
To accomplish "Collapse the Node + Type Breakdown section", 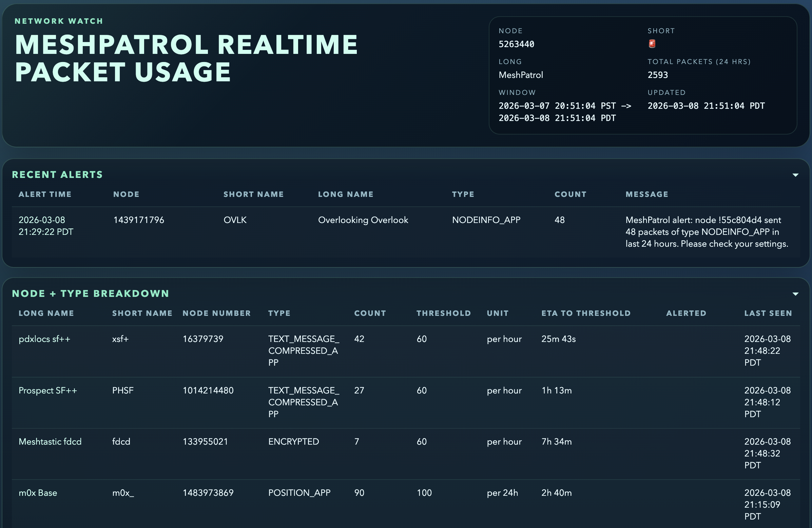I will point(795,294).
